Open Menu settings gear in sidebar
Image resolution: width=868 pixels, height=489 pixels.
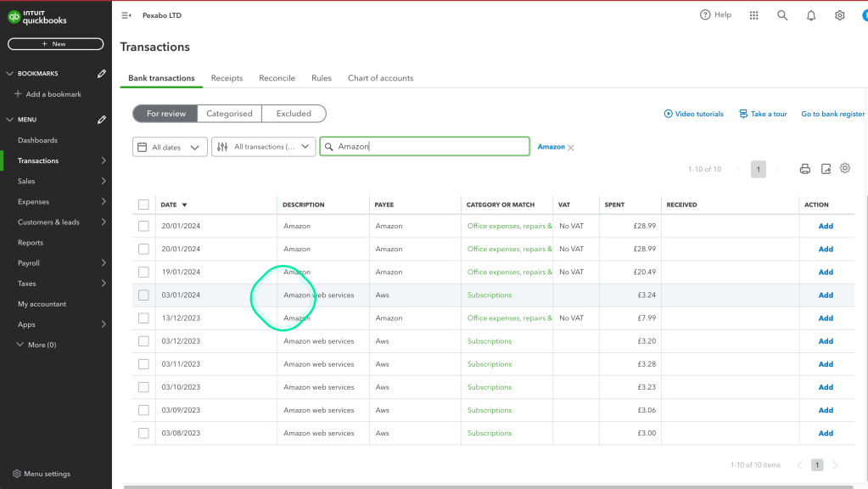[x=17, y=474]
